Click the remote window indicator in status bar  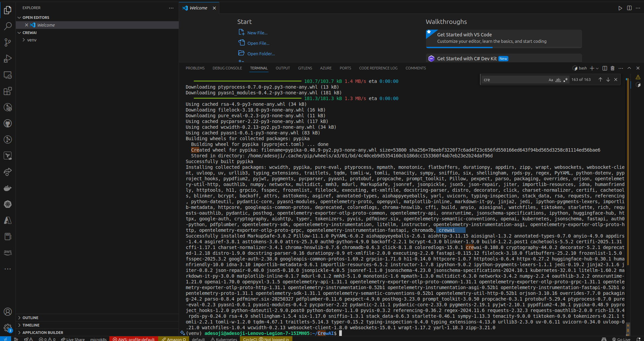click(5, 339)
